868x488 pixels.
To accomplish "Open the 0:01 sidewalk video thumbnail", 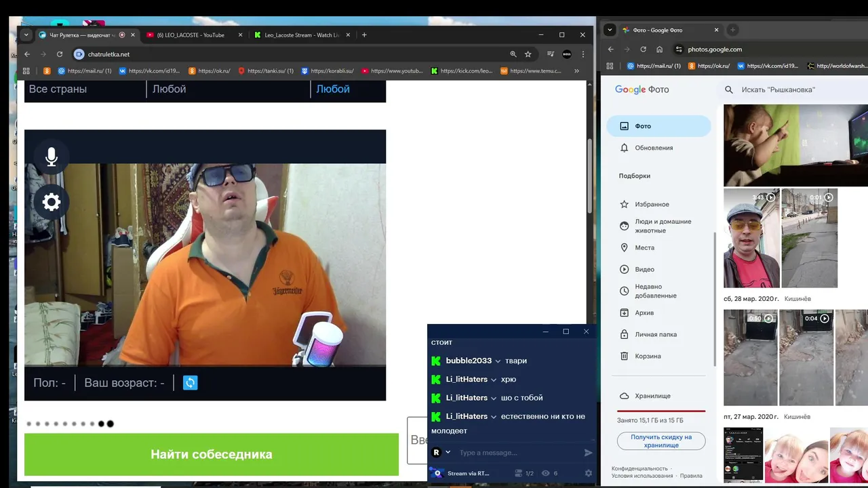I will pyautogui.click(x=809, y=238).
